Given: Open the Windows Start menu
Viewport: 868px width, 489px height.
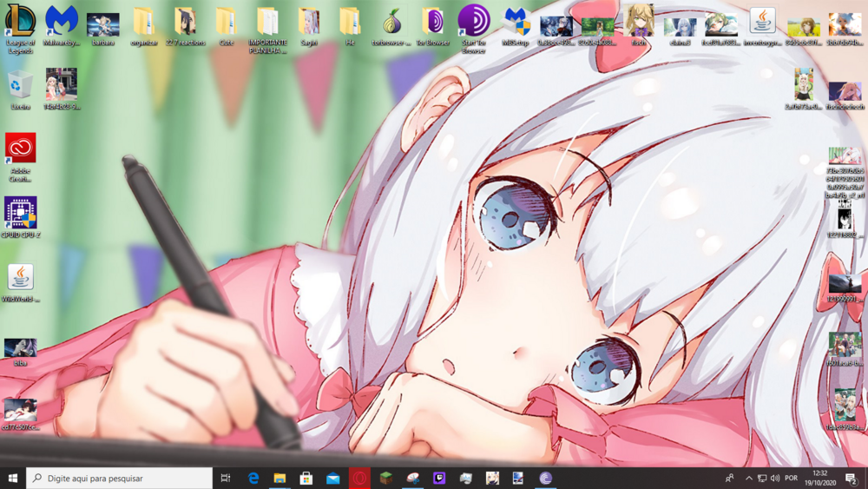Looking at the screenshot, I should (13, 478).
